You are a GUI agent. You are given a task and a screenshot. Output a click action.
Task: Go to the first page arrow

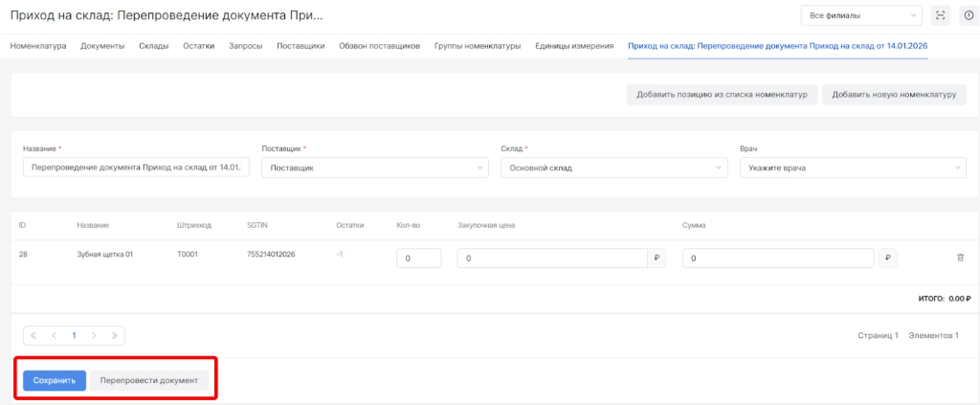click(x=34, y=336)
